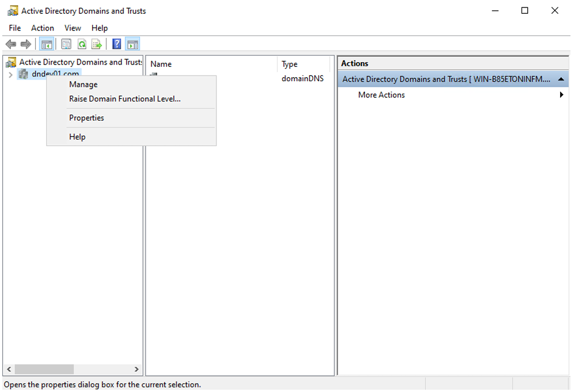Toggle Show/Hide Action Pane toolbar icon
This screenshot has width=571, height=392.
pyautogui.click(x=132, y=44)
